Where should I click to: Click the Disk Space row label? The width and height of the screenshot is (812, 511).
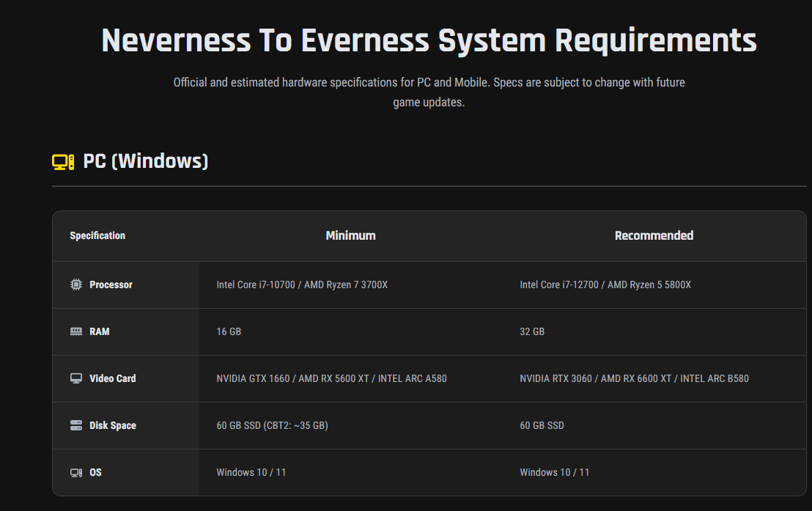click(x=113, y=425)
